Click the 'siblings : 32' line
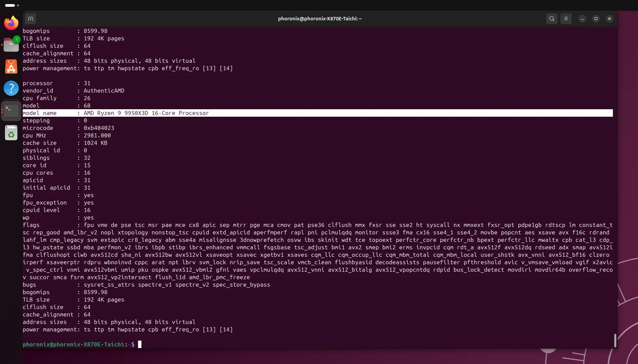This screenshot has width=638, height=364. 57,158
